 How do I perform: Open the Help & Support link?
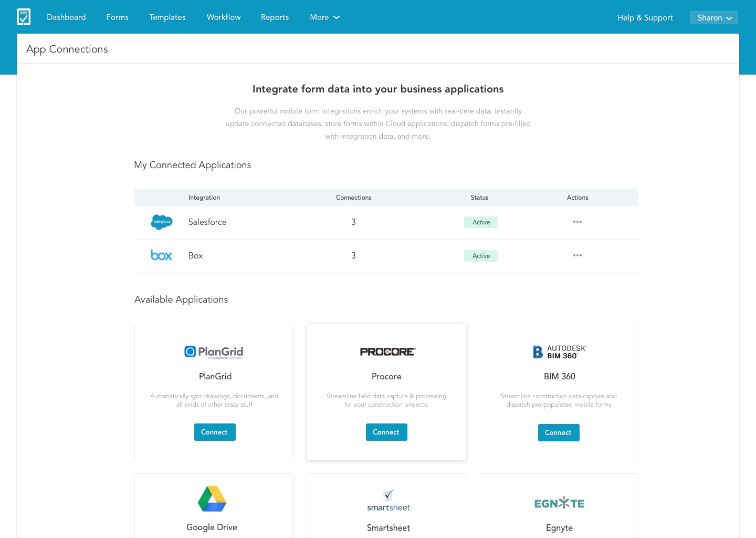(645, 18)
